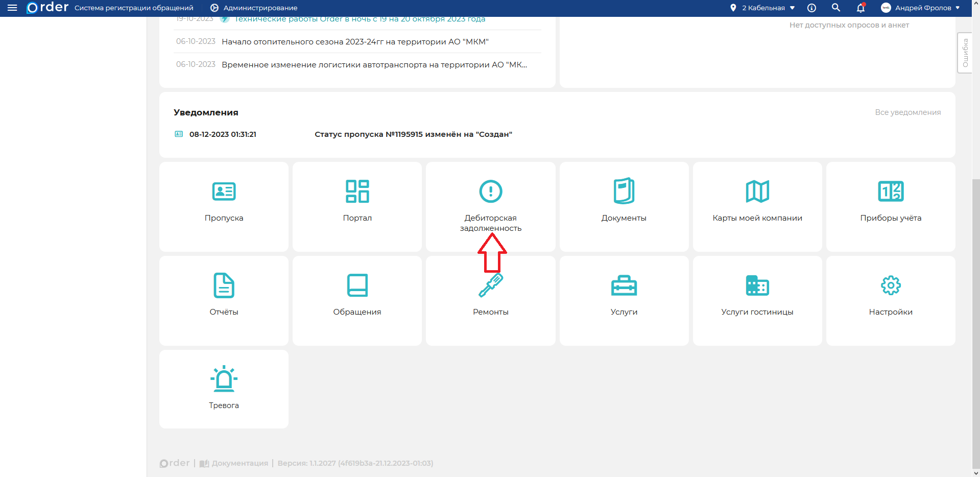Screen dimensions: 980x477
Task: Click the Все уведомления link
Action: tap(907, 112)
